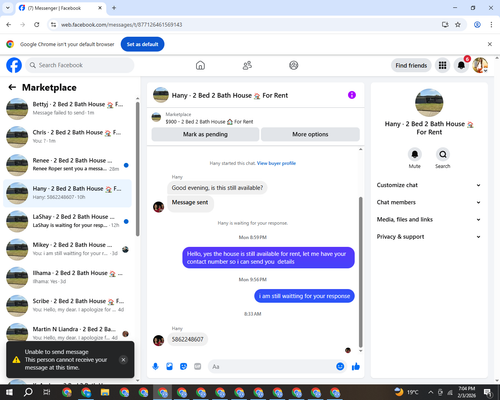Open Renee conversation in the list
This screenshot has width=500, height=400.
(67, 165)
